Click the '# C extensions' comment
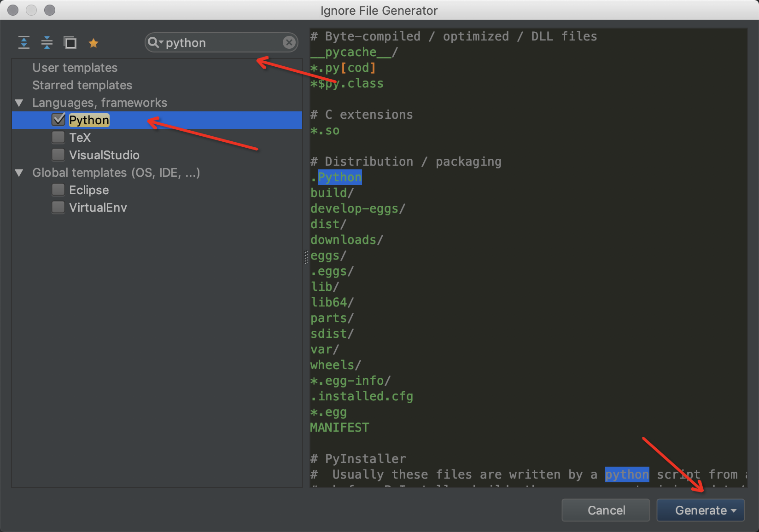Screen dimensions: 759x532 pos(362,115)
